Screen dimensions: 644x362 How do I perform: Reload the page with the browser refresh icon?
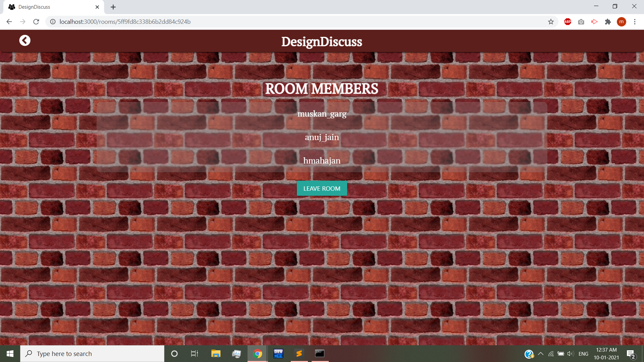(x=36, y=22)
